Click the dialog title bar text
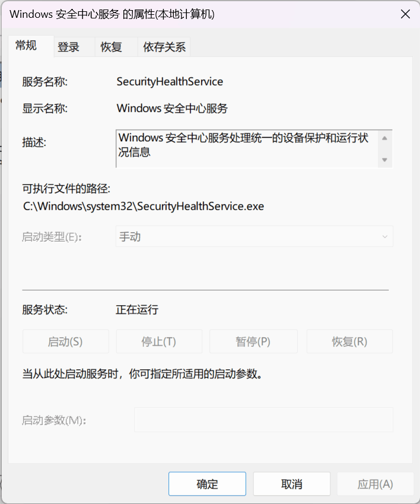The image size is (420, 504). click(x=112, y=14)
